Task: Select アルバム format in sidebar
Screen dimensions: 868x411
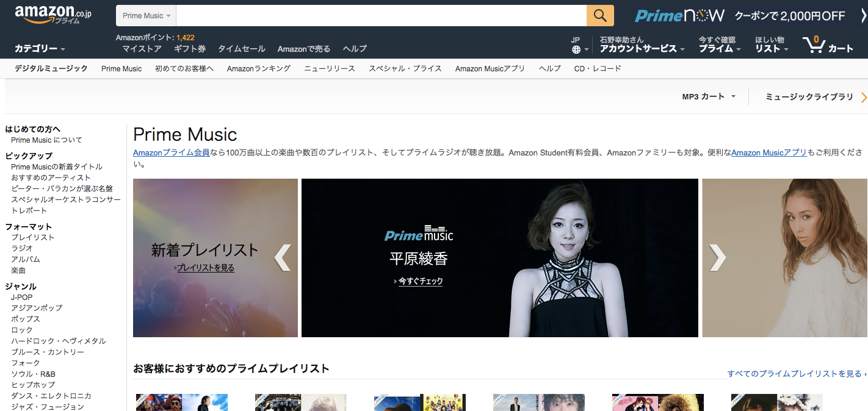Action: 26,259
